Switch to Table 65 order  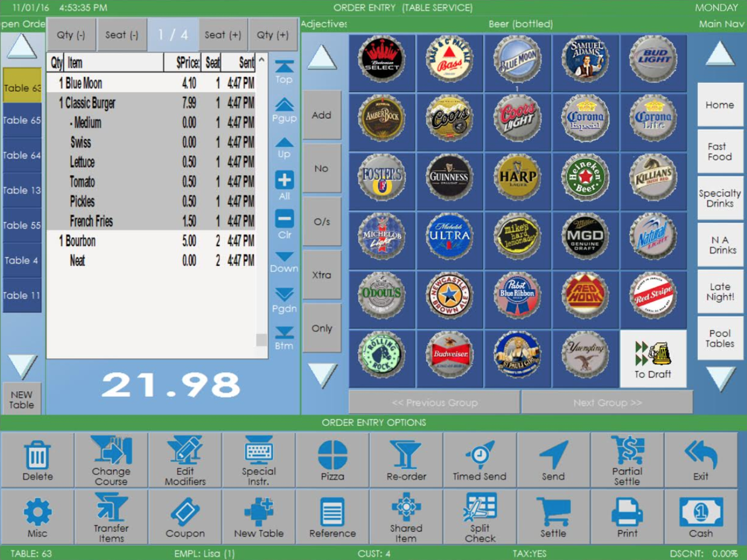click(x=22, y=120)
